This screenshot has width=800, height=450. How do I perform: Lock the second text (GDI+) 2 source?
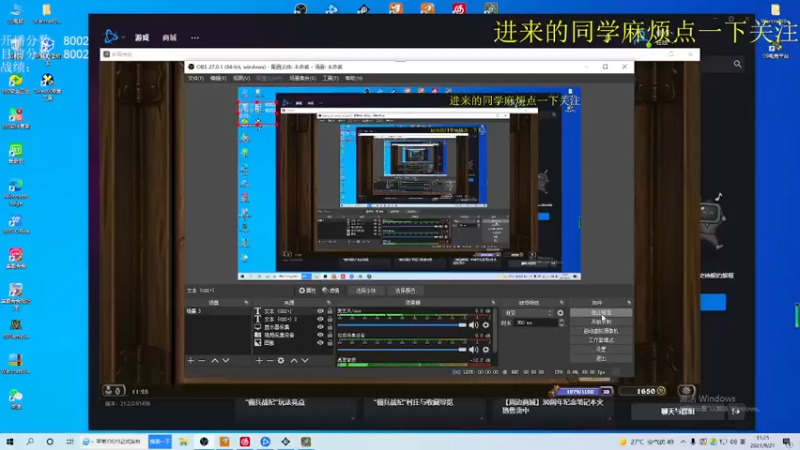click(330, 319)
